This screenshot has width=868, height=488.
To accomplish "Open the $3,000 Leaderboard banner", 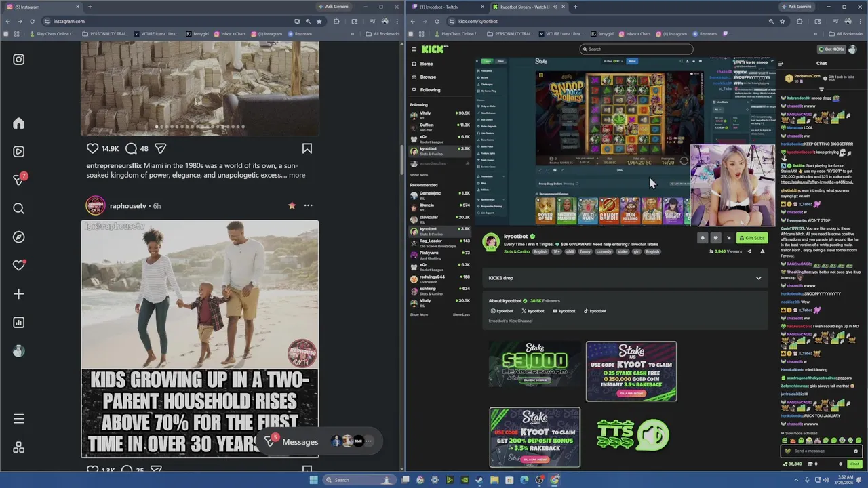I will (535, 365).
